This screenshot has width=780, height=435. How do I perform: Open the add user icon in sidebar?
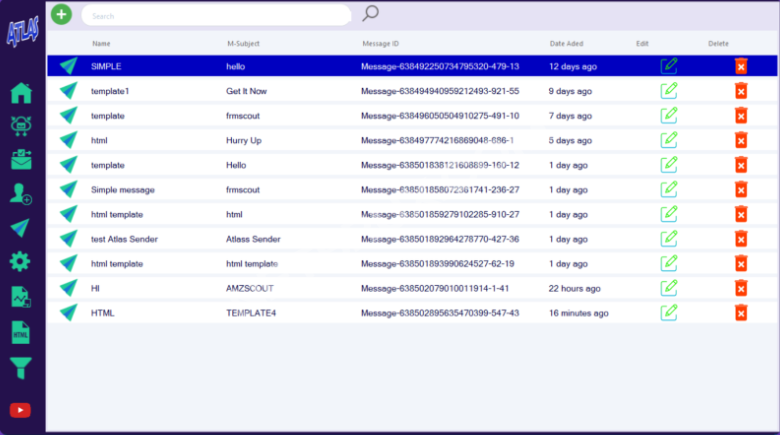point(21,194)
